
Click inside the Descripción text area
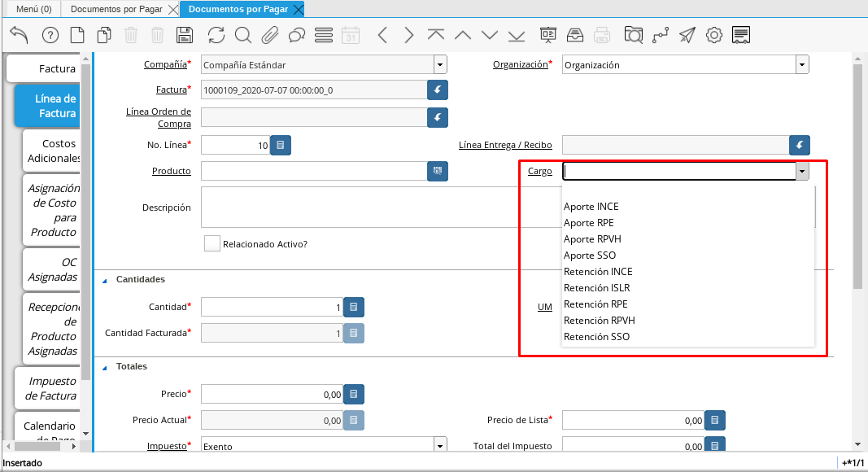[x=366, y=207]
